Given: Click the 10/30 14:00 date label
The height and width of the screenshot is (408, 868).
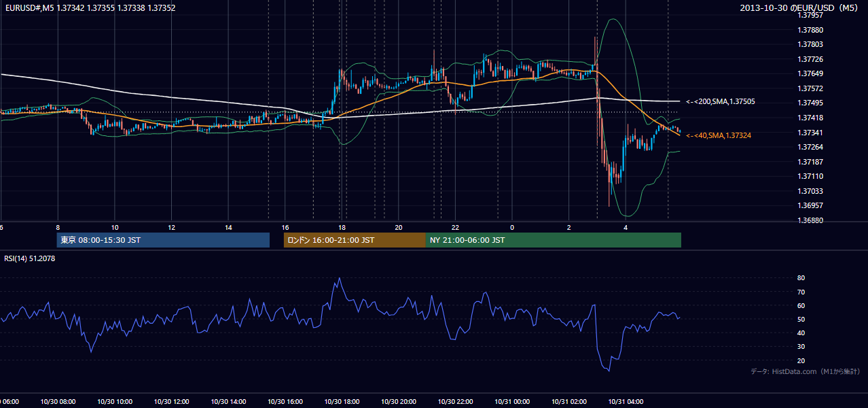Looking at the screenshot, I should (228, 402).
